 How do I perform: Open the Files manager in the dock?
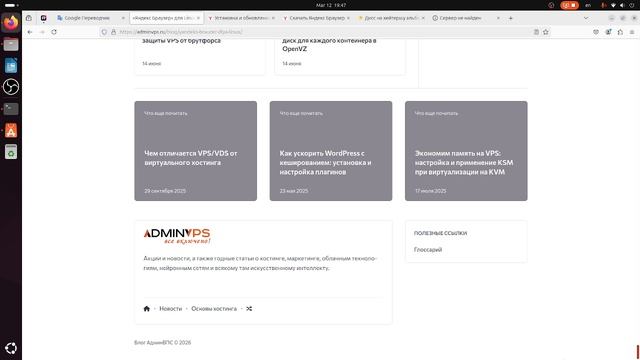pos(11,44)
